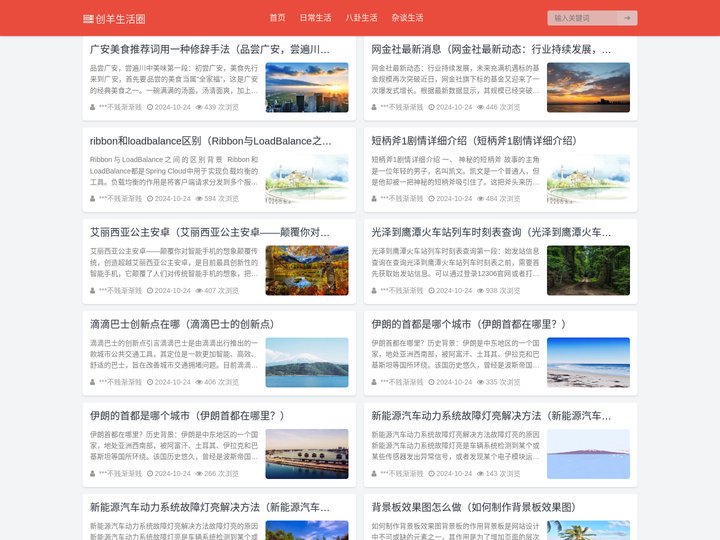Click watercolor thumbnail of 短柄斧1 article
The image size is (720, 540).
pos(588,179)
